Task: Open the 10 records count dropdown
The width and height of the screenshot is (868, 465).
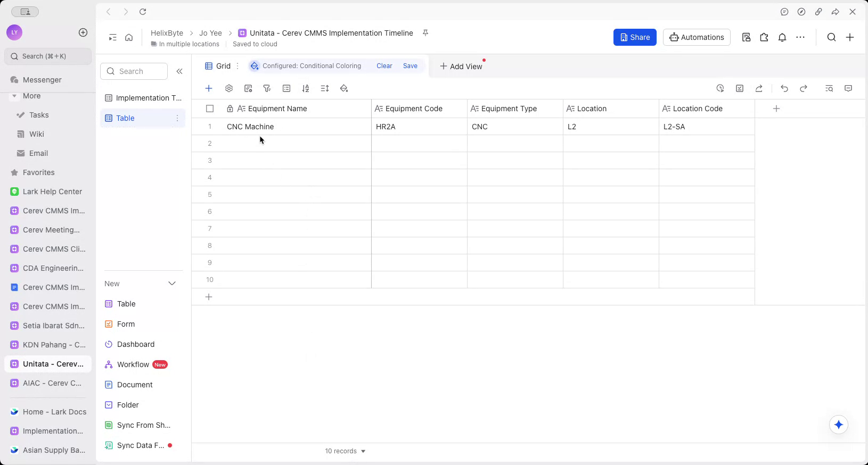Action: click(x=345, y=451)
